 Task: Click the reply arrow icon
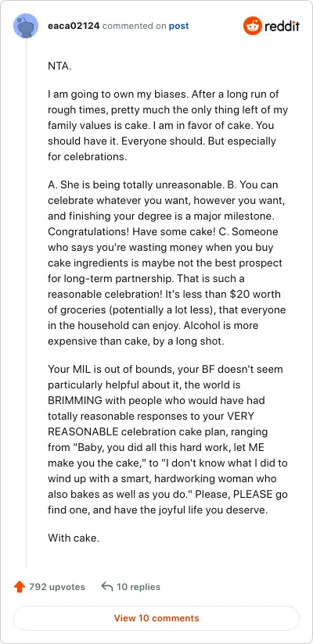107,586
